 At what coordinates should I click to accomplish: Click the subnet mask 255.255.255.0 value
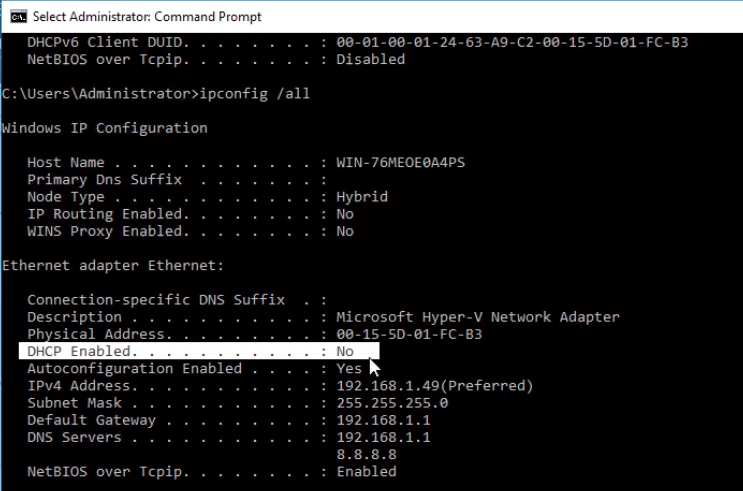click(392, 403)
